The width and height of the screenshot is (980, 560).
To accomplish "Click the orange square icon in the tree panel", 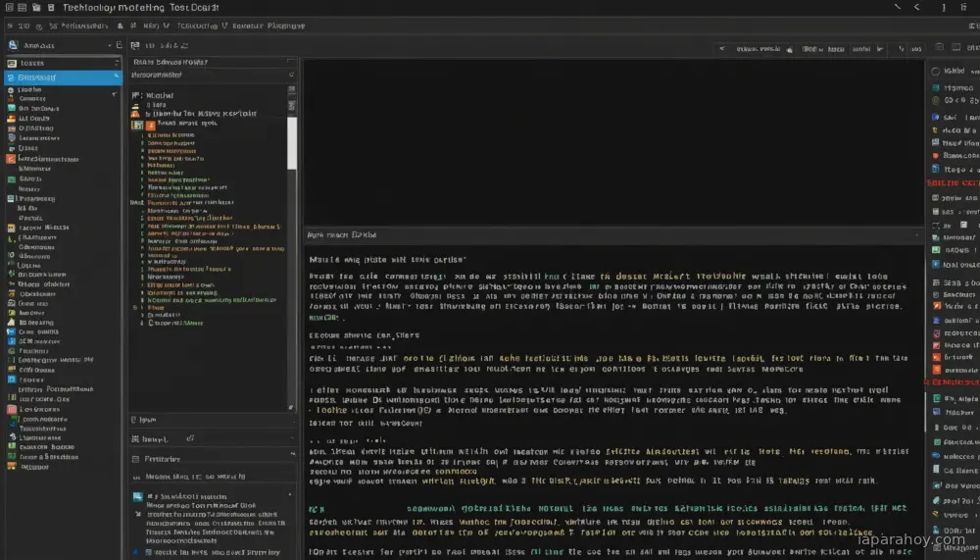I will coord(151,126).
